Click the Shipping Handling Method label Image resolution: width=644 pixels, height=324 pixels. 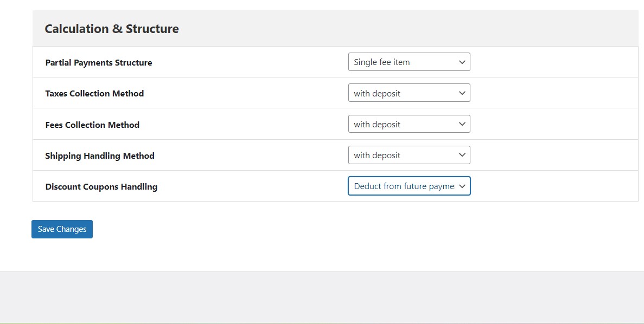point(100,156)
